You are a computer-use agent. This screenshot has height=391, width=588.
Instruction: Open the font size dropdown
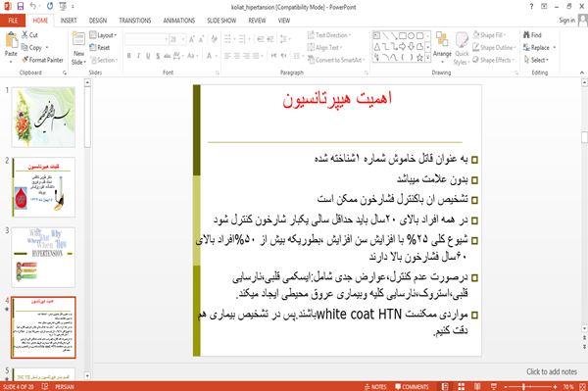tap(183, 39)
